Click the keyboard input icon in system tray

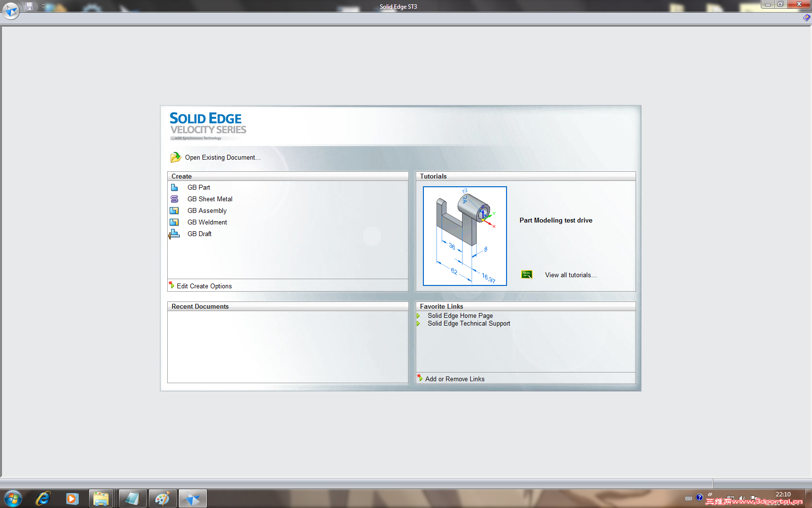pyautogui.click(x=689, y=498)
